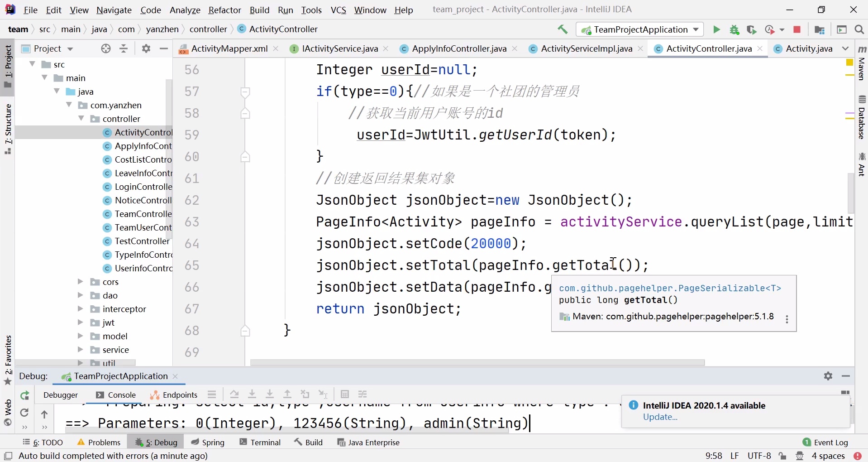Switch to the ApplyInfoController.java tab

click(x=458, y=48)
